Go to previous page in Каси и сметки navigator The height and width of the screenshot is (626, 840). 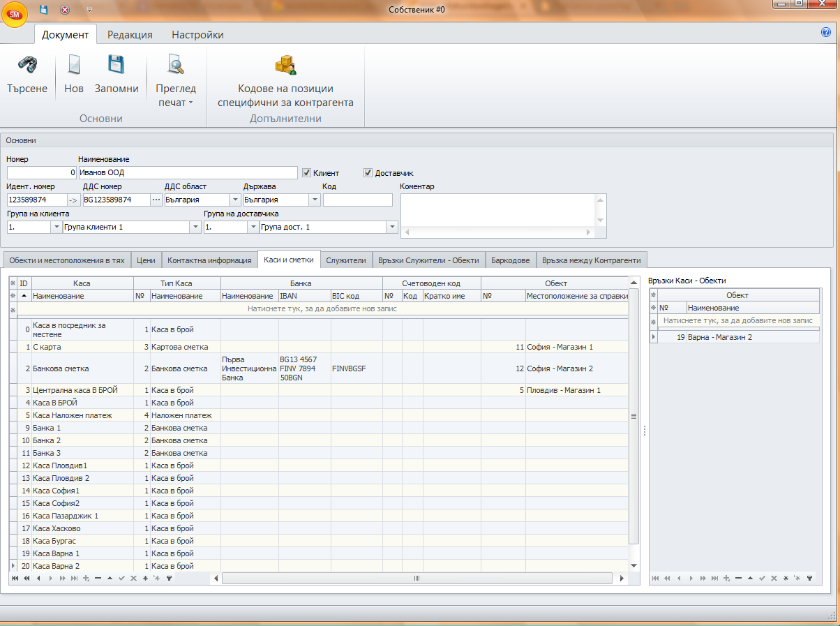tap(27, 579)
